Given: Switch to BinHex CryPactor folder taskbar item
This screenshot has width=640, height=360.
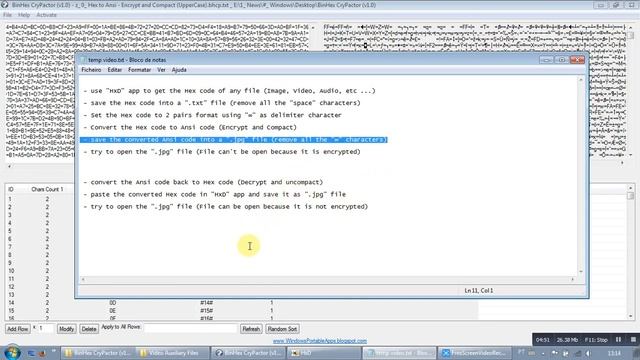Looking at the screenshot, I should click(98, 353).
